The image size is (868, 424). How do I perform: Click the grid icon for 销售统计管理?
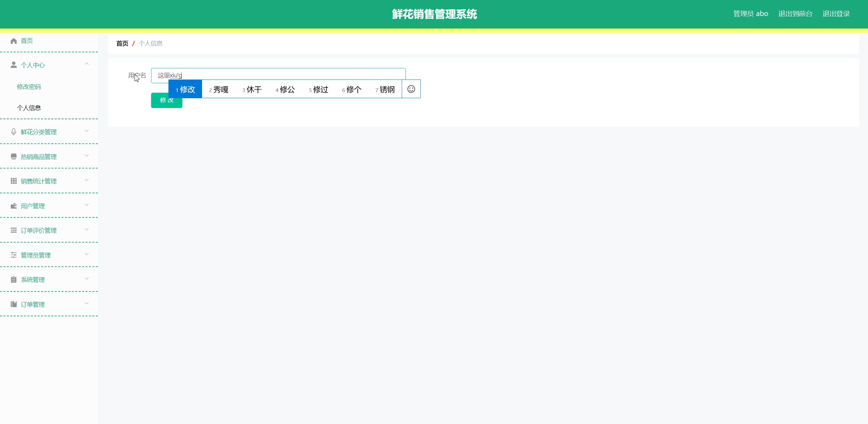[14, 181]
